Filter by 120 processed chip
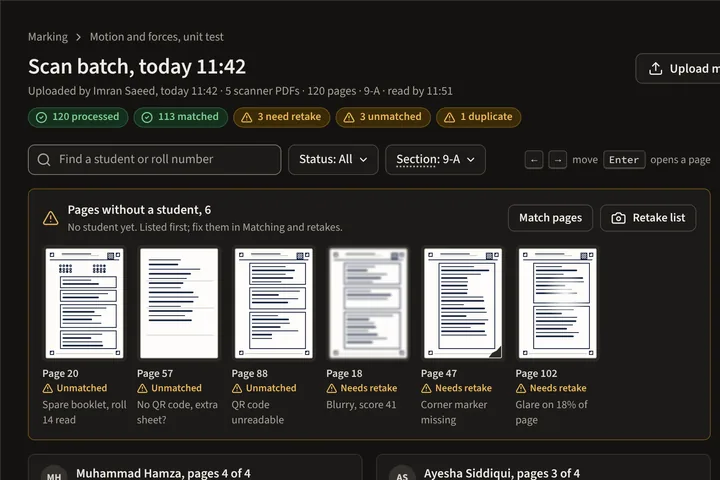The image size is (720, 480). (x=78, y=117)
